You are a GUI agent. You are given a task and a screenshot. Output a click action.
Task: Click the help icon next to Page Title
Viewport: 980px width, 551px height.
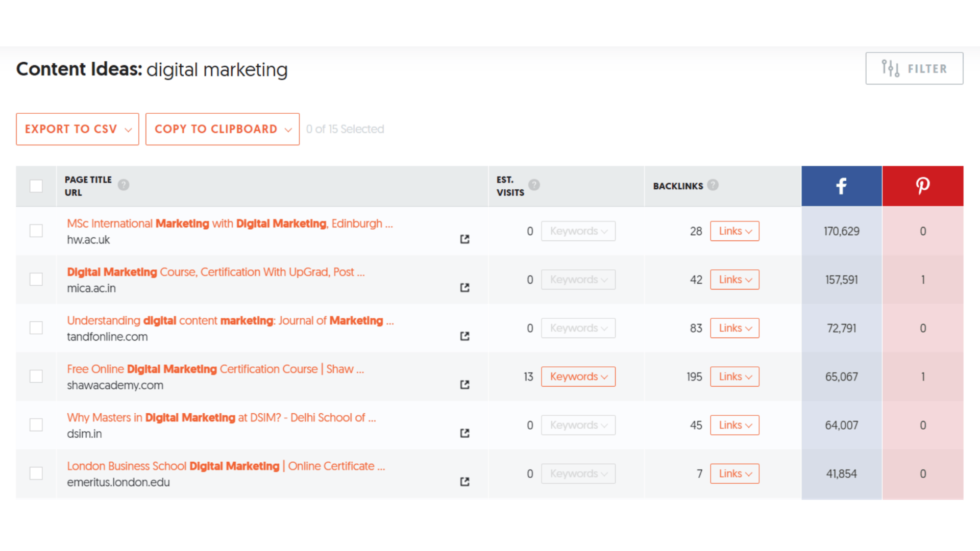pyautogui.click(x=124, y=185)
